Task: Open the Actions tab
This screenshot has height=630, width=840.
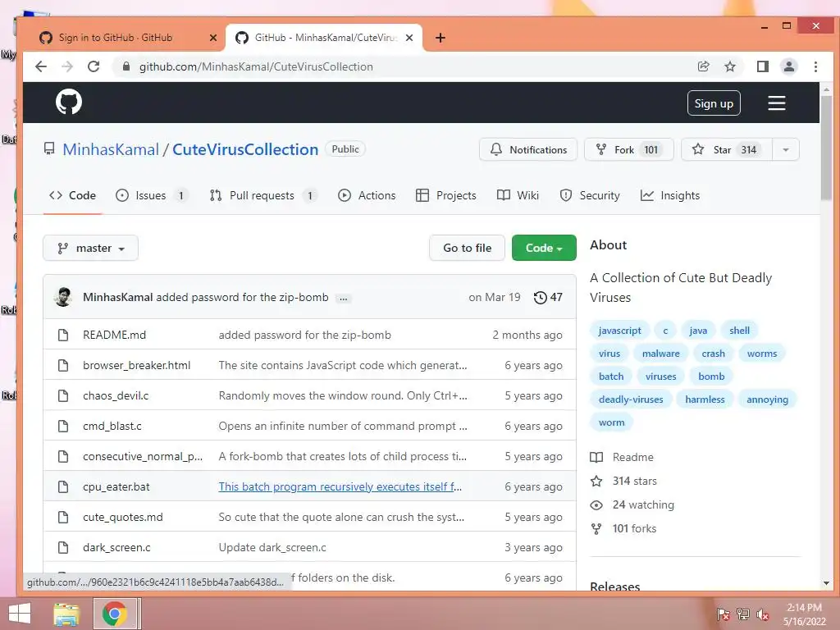Action: 367,195
